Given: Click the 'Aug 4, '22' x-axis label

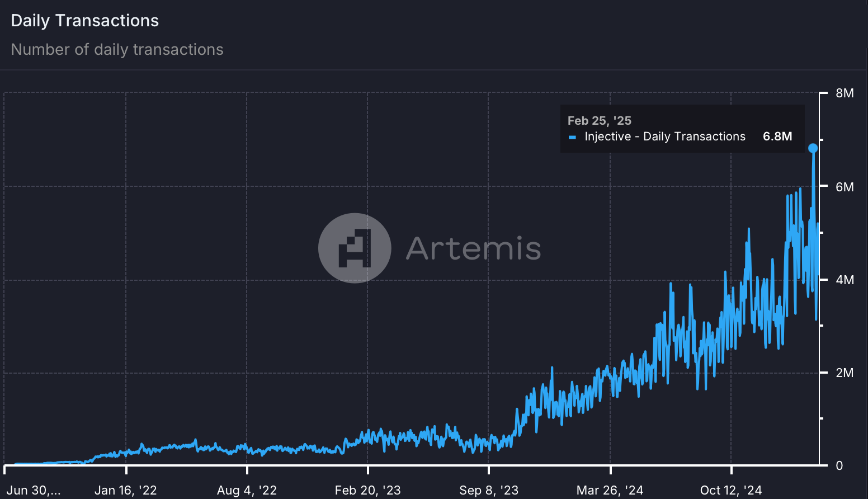Looking at the screenshot, I should point(247,491).
